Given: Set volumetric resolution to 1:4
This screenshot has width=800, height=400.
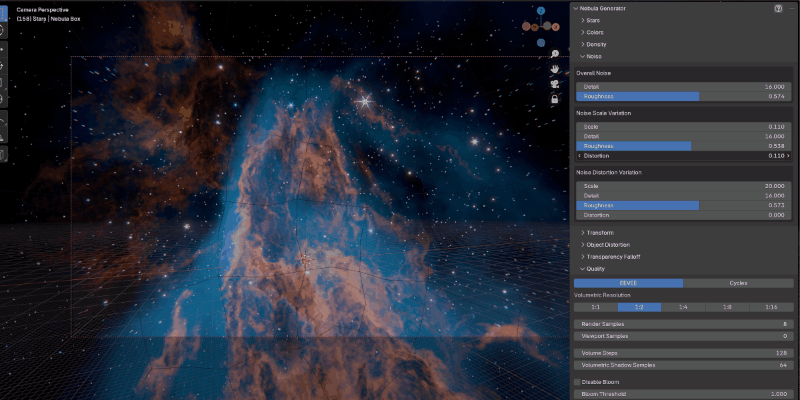Looking at the screenshot, I should [x=683, y=307].
